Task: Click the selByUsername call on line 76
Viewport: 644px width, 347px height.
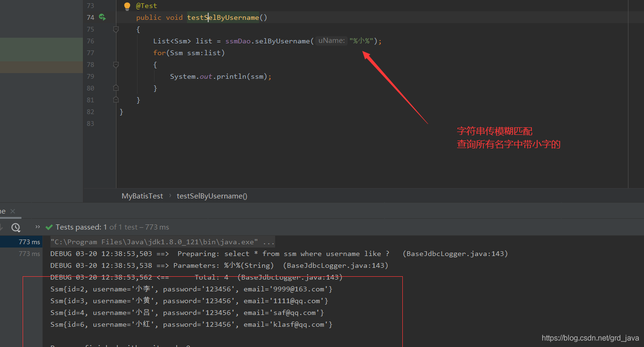Action: (282, 41)
